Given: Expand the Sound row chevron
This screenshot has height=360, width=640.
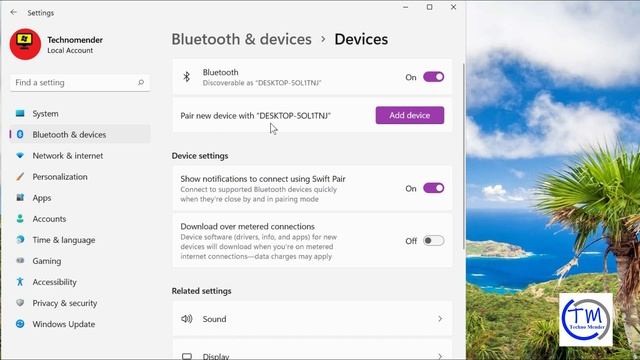Looking at the screenshot, I should (440, 319).
